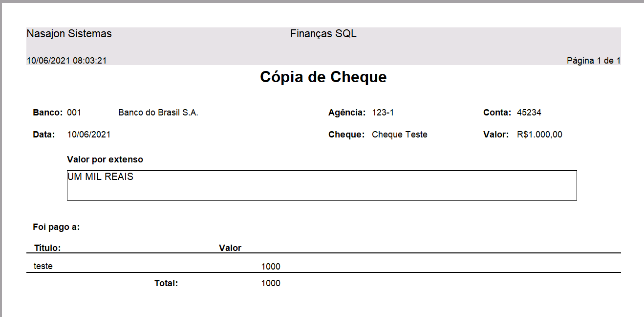
Task: Click the 1000 value in teste row
Action: [x=271, y=267]
